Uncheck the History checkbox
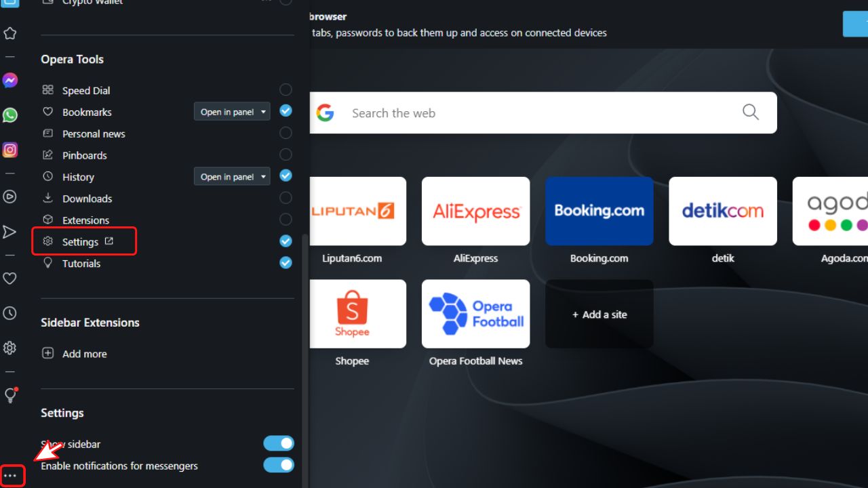Screen dimensions: 868x488 (x=285, y=176)
